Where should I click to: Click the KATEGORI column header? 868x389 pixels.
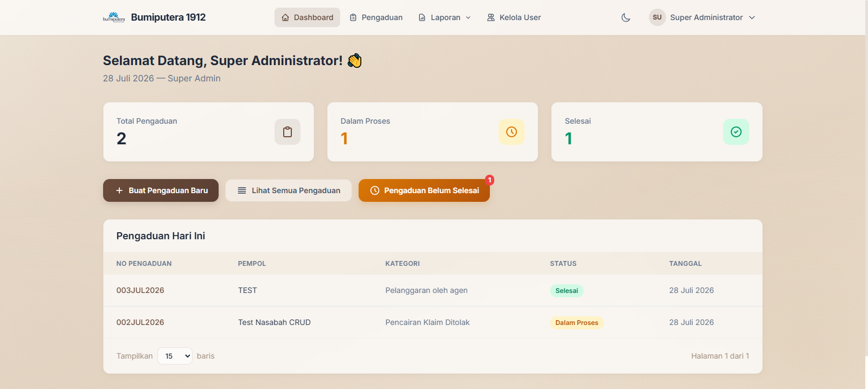[x=403, y=264]
